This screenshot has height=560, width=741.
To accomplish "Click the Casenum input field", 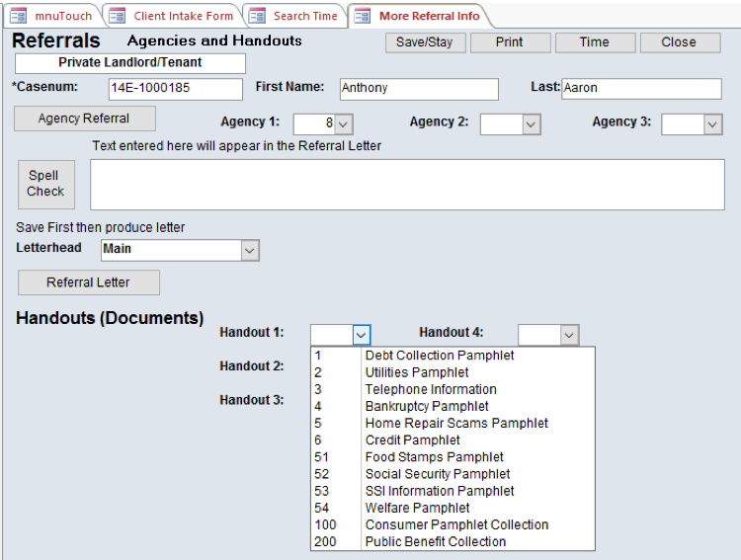I will tap(175, 89).
